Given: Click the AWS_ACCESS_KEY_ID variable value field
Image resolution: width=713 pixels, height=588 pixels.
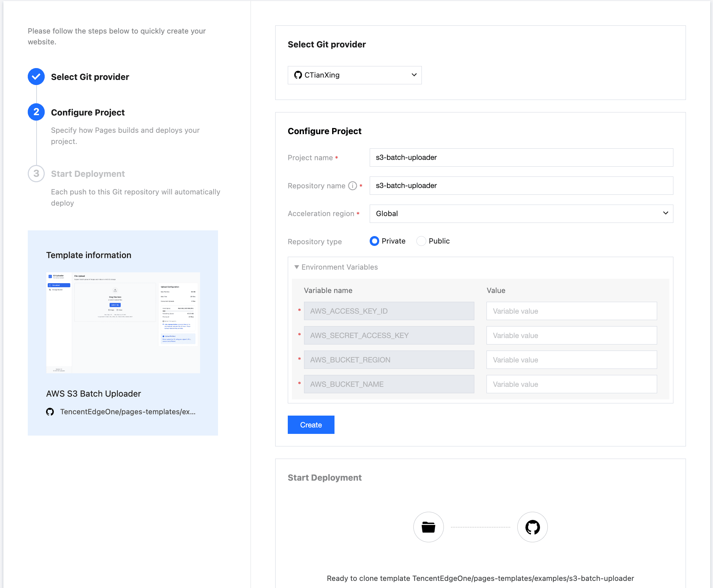Looking at the screenshot, I should click(571, 311).
